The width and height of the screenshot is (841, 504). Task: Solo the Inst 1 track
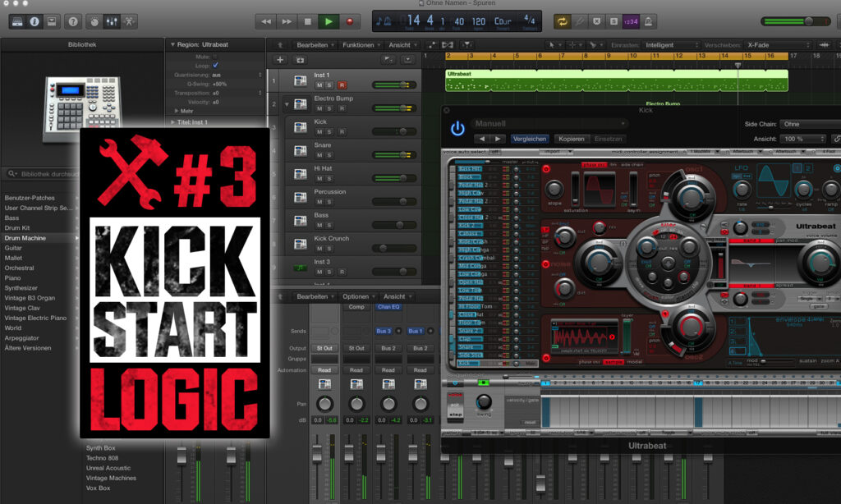tap(329, 85)
